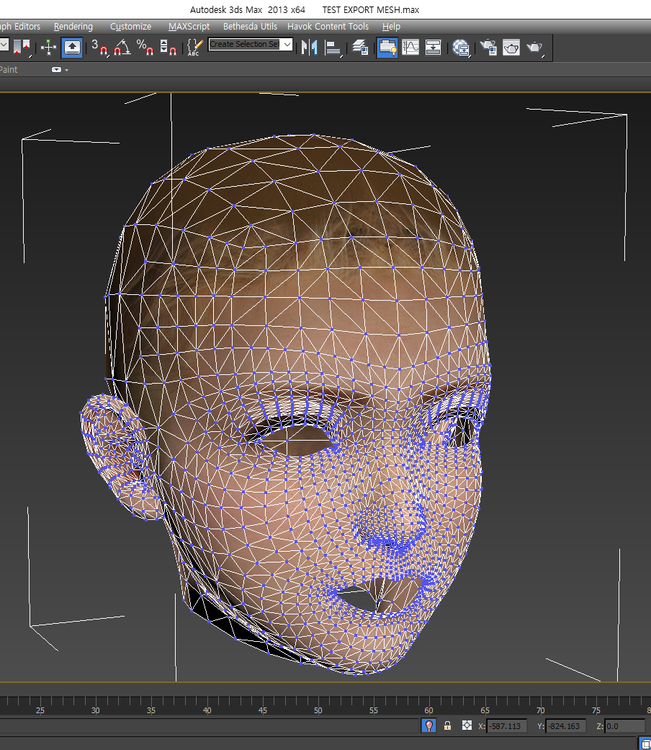This screenshot has height=750, width=651.
Task: Toggle Keyboard Shortcut Override
Action: tap(72, 47)
